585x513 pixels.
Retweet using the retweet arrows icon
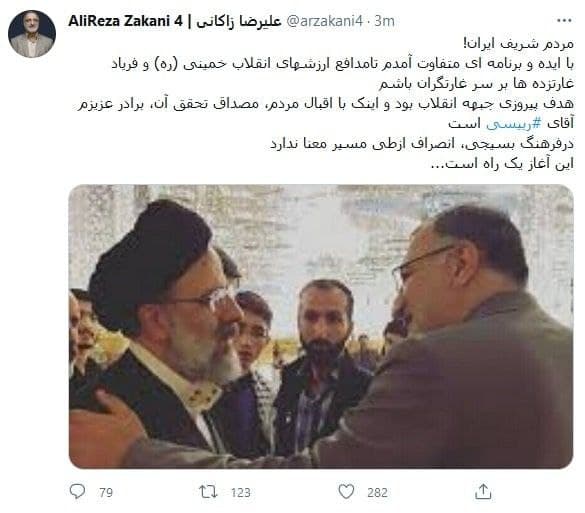(208, 491)
